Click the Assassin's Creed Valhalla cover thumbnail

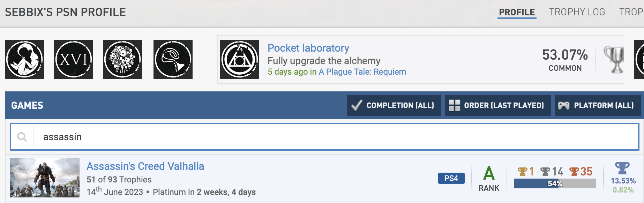(x=45, y=178)
